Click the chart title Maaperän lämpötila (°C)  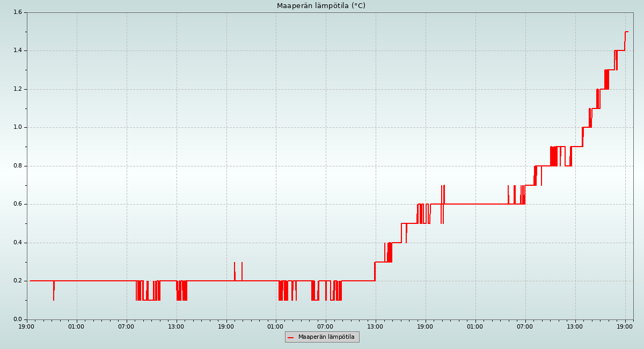coord(321,6)
